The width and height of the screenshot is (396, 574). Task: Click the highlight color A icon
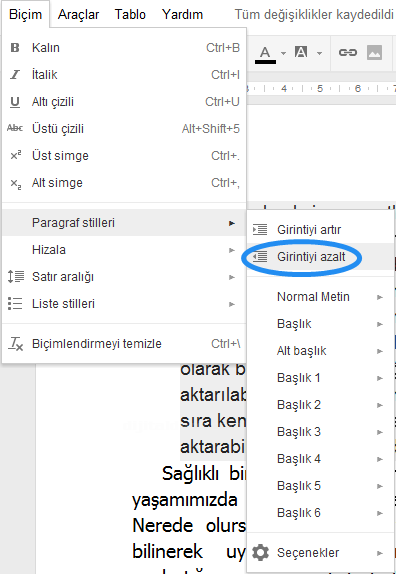[301, 52]
